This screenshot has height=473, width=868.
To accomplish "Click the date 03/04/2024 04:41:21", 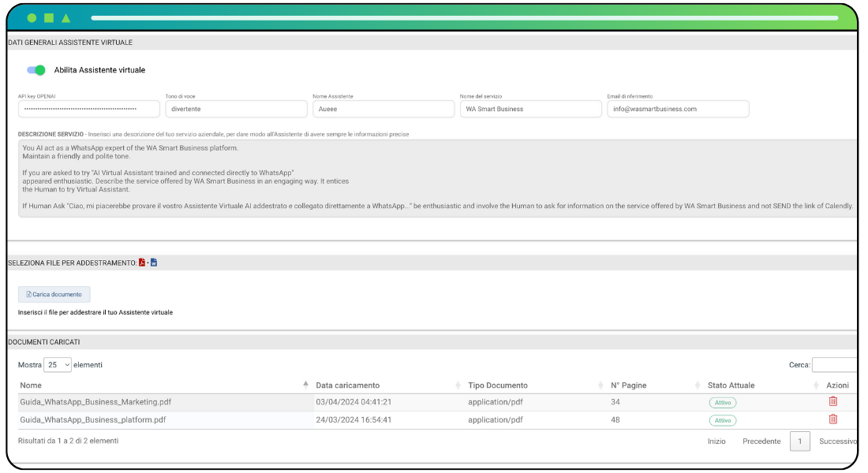I will pyautogui.click(x=354, y=402).
